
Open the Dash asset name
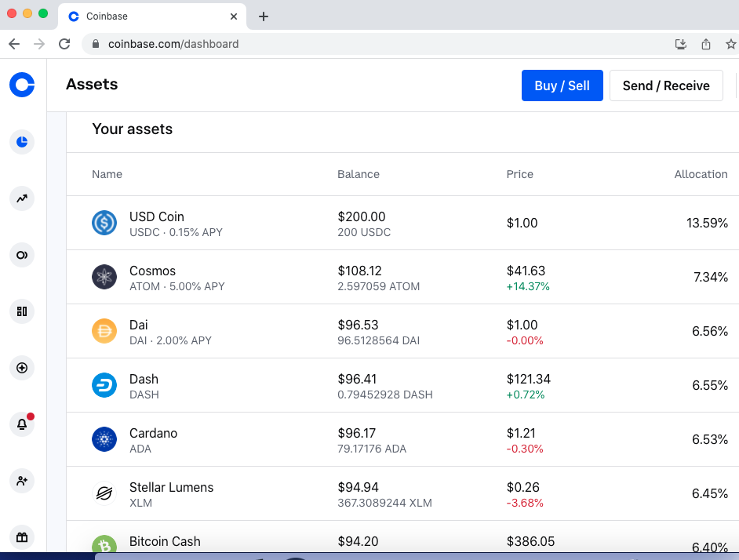pos(144,380)
